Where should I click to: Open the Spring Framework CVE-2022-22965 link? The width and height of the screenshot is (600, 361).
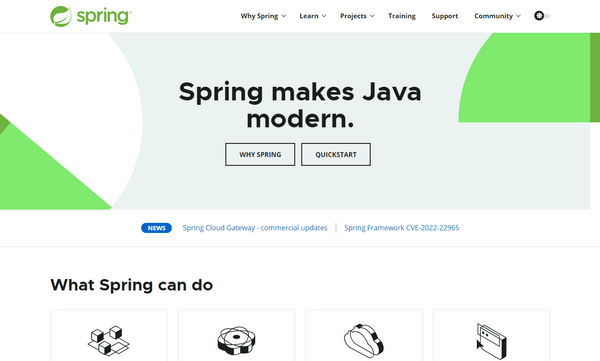(402, 228)
